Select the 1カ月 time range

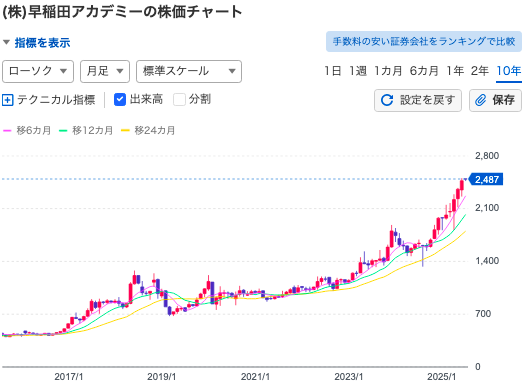click(388, 71)
